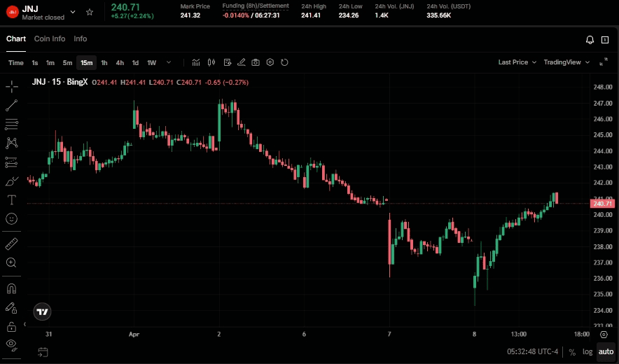Image resolution: width=619 pixels, height=364 pixels.
Task: Take a chart snapshot with camera icon
Action: [256, 62]
